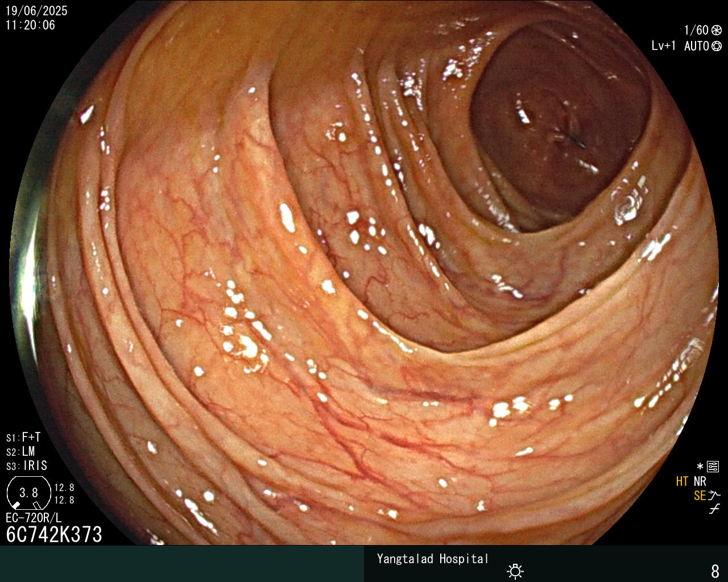
Task: Select the S3:IRIS switch assignment
Action: [27, 466]
